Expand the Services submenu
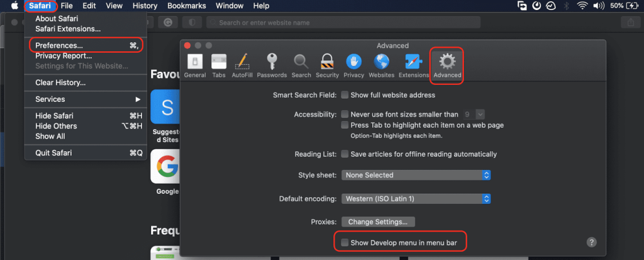 86,99
